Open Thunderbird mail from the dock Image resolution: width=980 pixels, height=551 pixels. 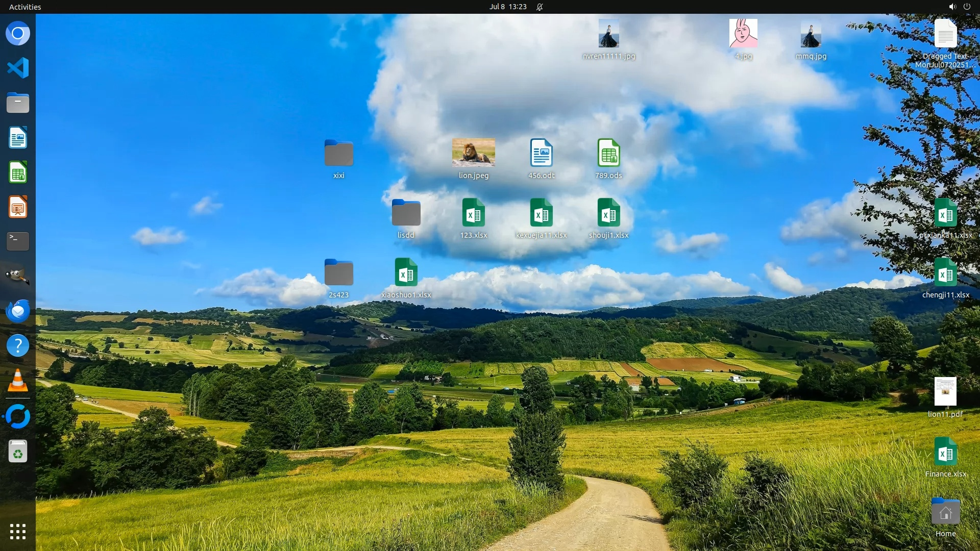[x=18, y=311]
